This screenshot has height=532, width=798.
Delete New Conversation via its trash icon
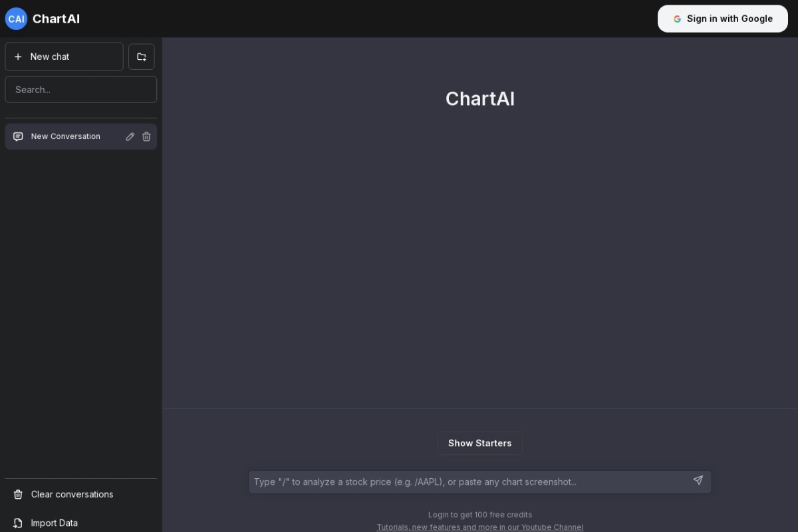[146, 136]
